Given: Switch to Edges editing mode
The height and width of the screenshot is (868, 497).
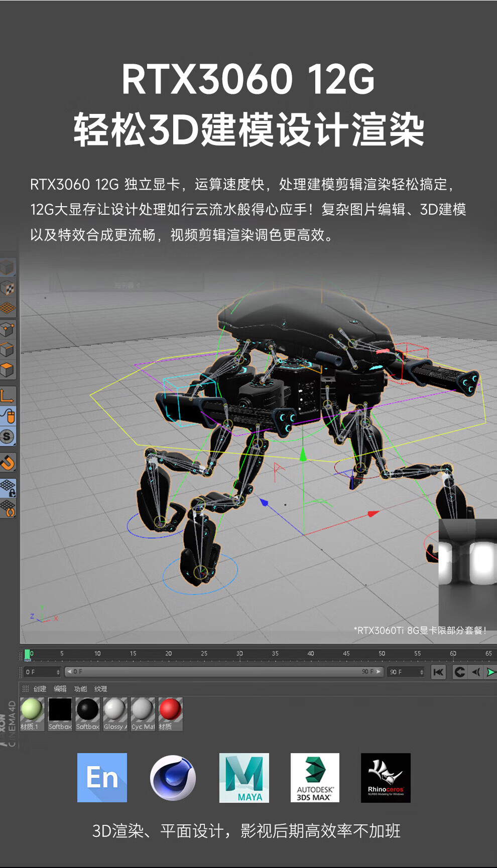Looking at the screenshot, I should pyautogui.click(x=7, y=350).
